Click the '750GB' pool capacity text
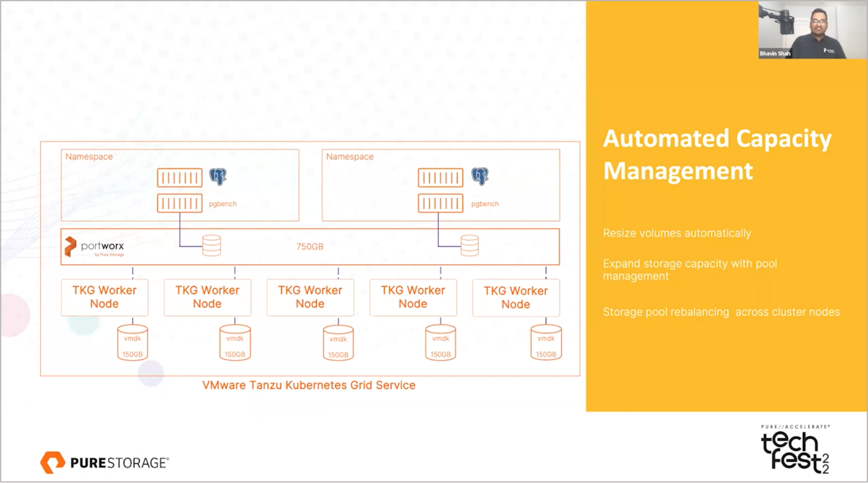This screenshot has width=868, height=483. pyautogui.click(x=310, y=247)
